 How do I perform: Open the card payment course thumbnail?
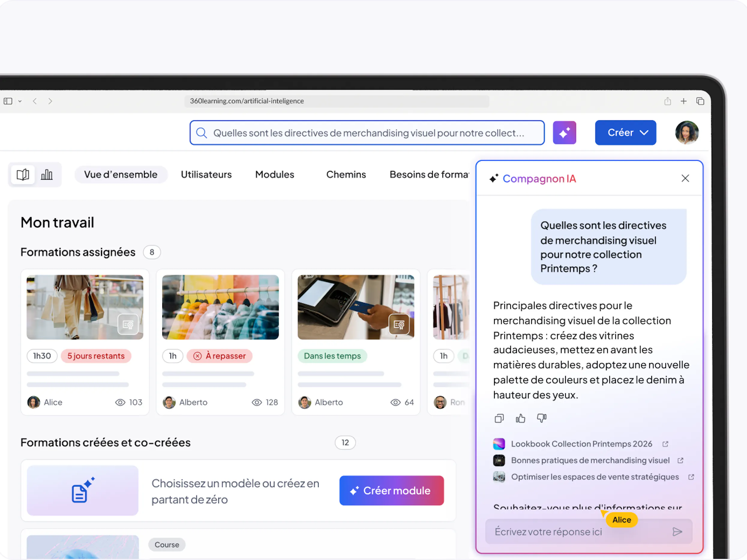point(356,307)
